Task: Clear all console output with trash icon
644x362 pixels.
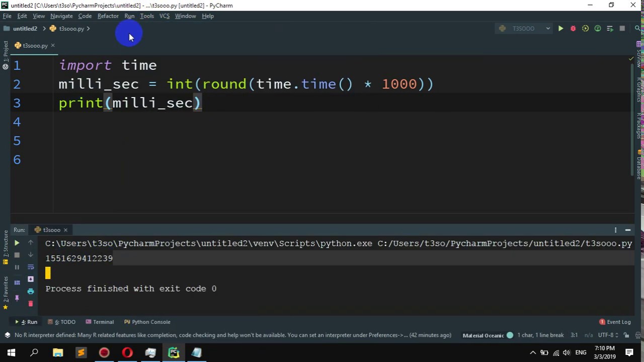Action: pos(31,304)
